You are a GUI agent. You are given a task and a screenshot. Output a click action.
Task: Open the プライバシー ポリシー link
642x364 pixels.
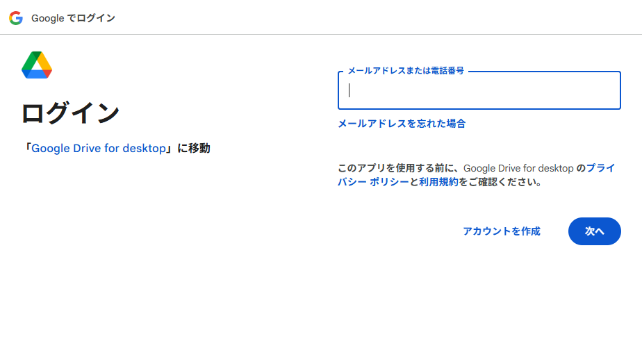click(x=373, y=182)
